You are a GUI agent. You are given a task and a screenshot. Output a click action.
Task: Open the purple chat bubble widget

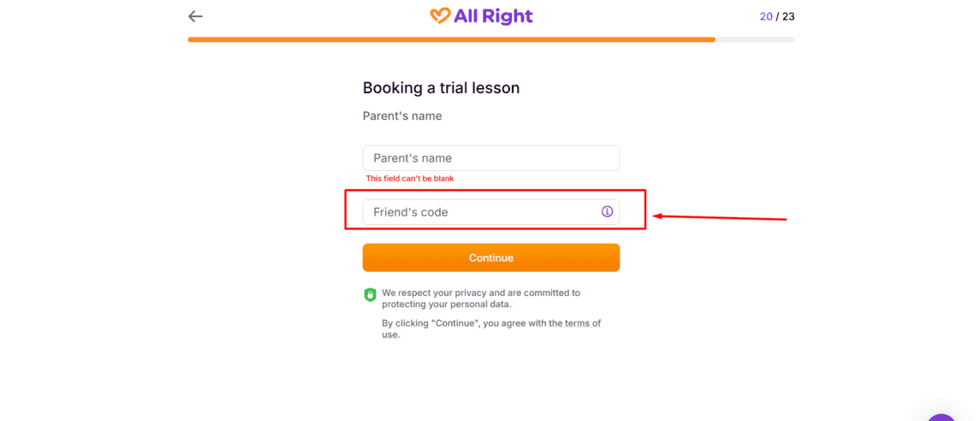[x=941, y=417]
